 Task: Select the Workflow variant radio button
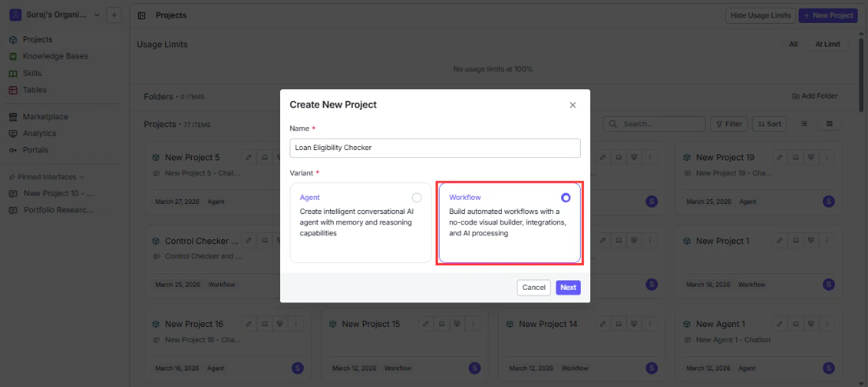pos(565,197)
